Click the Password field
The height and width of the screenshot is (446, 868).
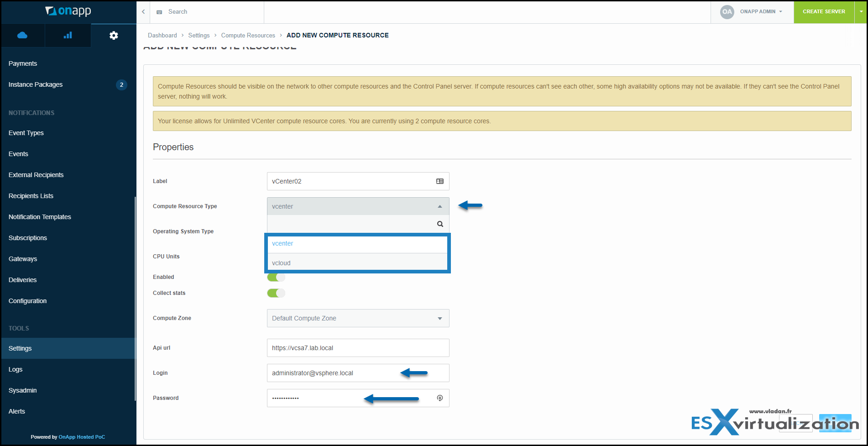[x=358, y=398]
